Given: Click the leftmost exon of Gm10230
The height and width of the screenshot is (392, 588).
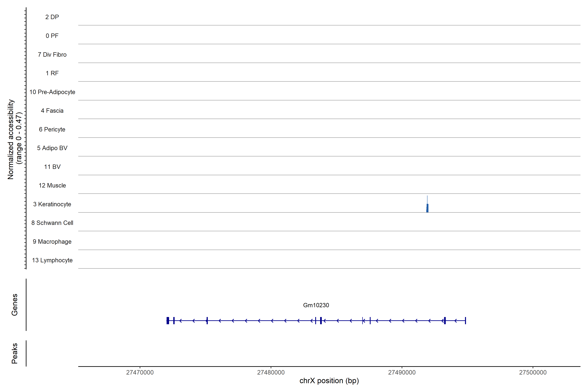Looking at the screenshot, I should (x=168, y=320).
